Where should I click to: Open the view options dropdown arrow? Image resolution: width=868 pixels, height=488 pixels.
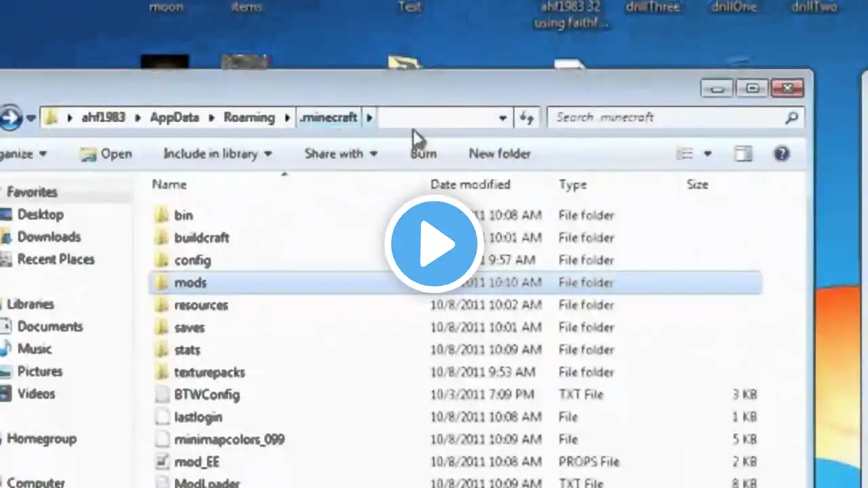tap(707, 154)
